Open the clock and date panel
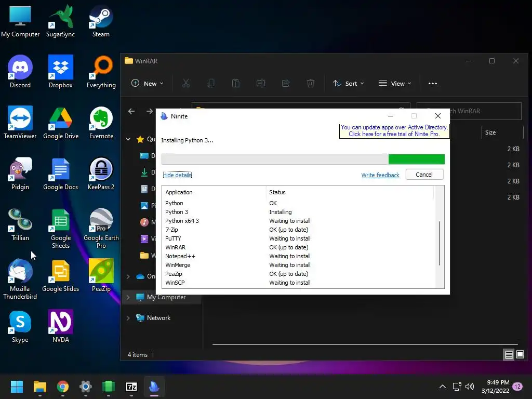 (495, 387)
